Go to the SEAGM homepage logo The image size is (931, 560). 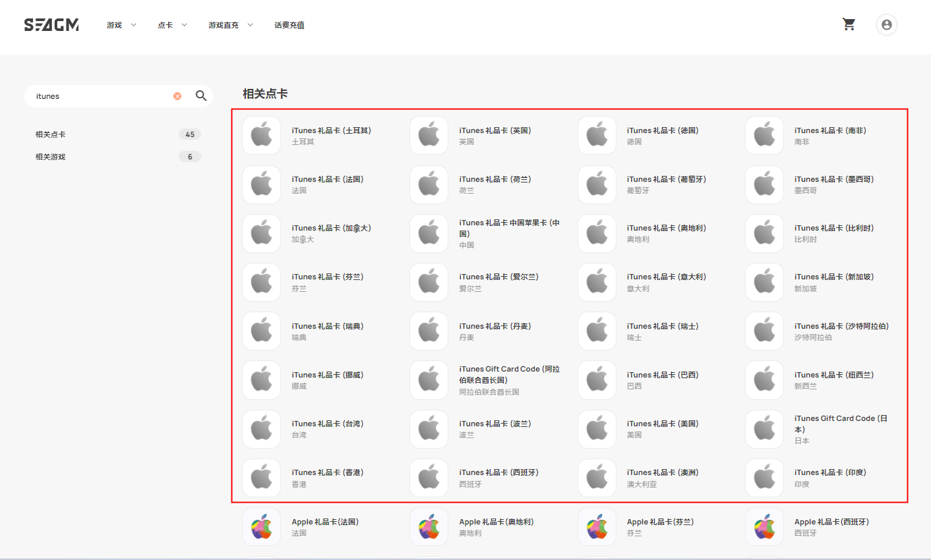tap(51, 25)
